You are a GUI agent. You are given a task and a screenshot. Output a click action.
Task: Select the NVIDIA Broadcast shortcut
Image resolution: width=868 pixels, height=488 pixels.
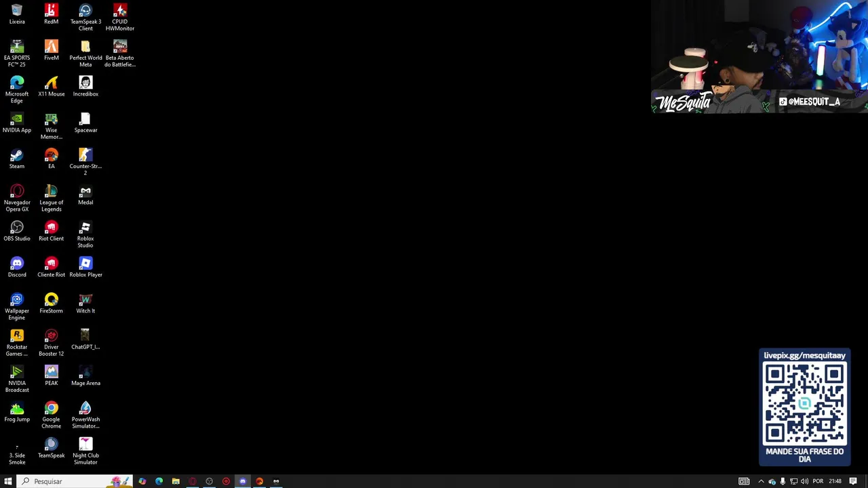[17, 378]
